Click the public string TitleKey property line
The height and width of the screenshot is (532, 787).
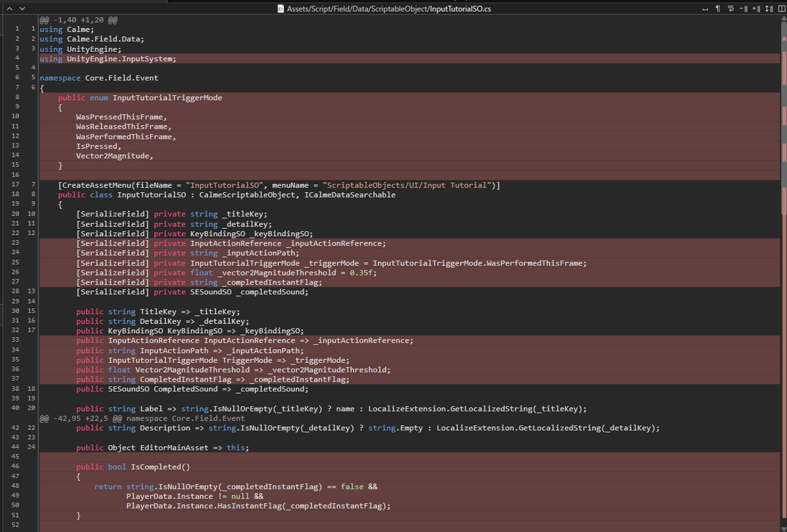click(158, 312)
